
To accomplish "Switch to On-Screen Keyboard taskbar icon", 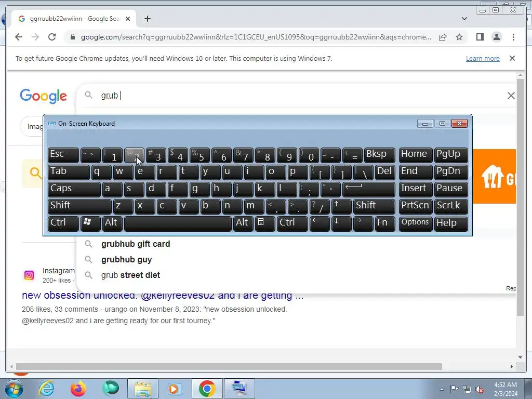I will pos(239,389).
